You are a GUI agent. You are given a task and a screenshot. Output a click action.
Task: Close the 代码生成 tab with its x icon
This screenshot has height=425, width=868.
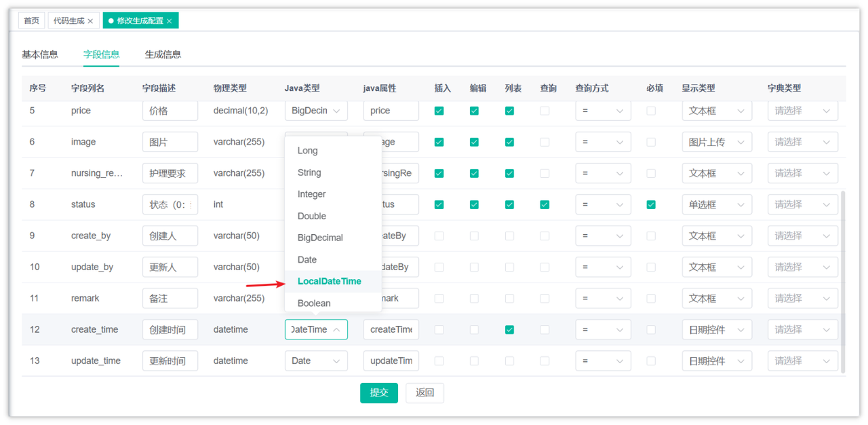coord(90,21)
